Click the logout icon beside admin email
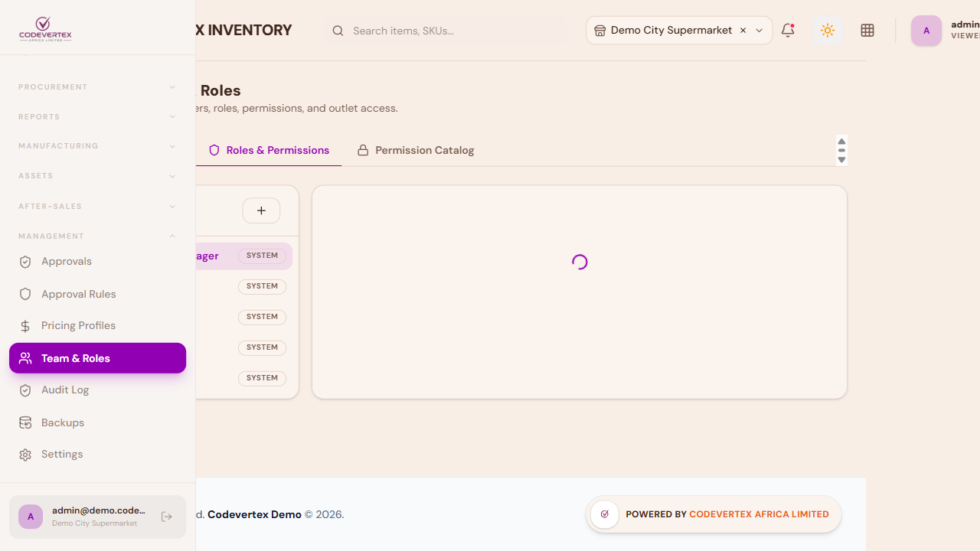Viewport: 980px width, 551px height. 167,517
